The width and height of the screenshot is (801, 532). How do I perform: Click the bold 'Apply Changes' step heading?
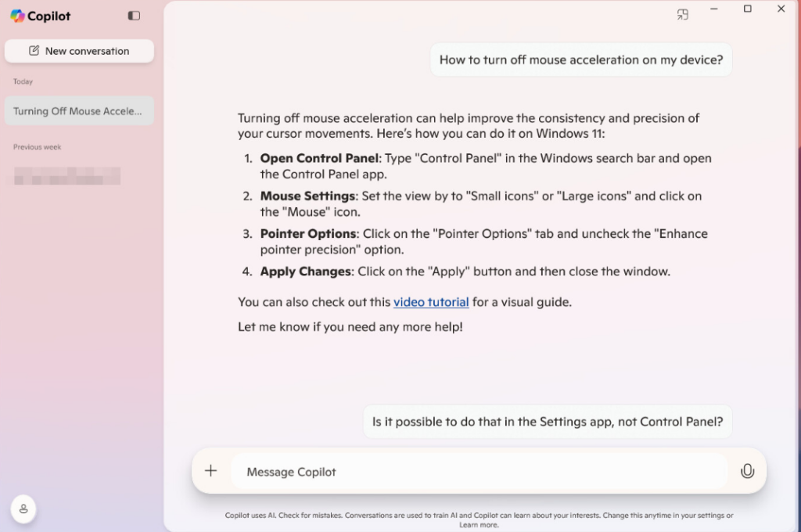[x=306, y=271]
